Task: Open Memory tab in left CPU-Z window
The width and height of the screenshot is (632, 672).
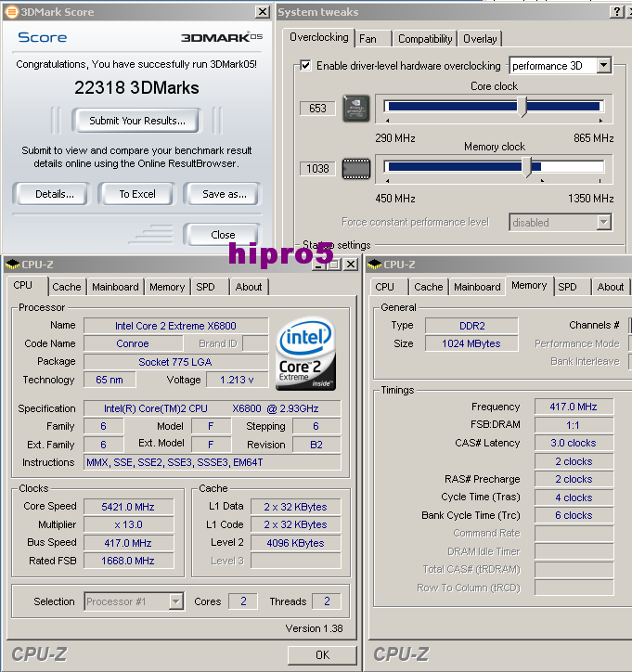Action: pos(167,287)
